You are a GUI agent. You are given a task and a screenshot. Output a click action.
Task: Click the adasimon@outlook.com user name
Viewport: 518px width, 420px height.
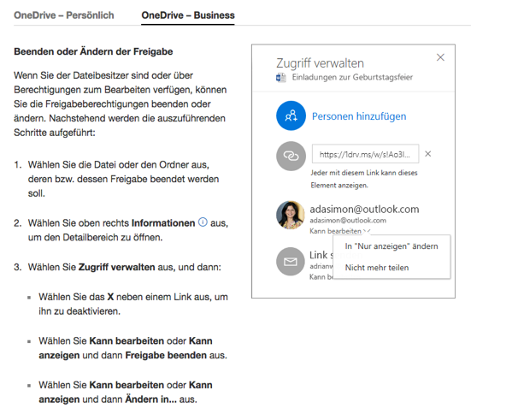pyautogui.click(x=364, y=209)
